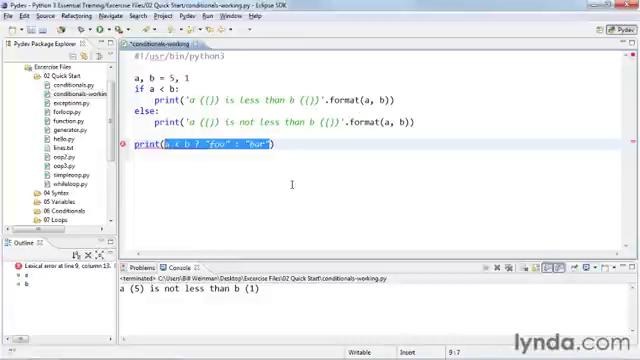Click the Lexical error icon in Outline
Screen dimensions: 640x360
click(x=18, y=266)
